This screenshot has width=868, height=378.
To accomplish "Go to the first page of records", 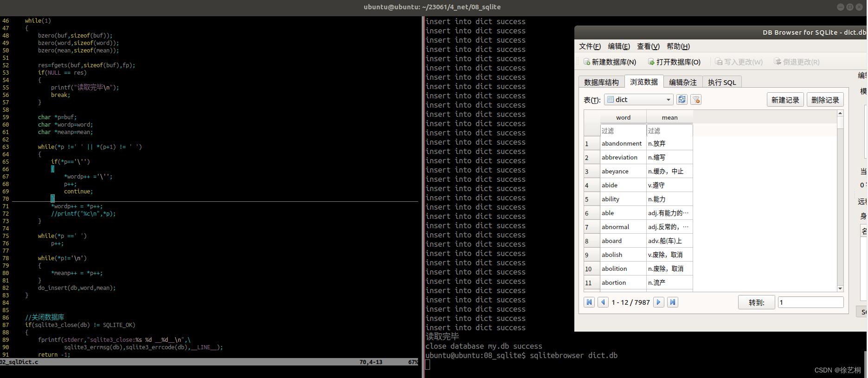I will 589,302.
